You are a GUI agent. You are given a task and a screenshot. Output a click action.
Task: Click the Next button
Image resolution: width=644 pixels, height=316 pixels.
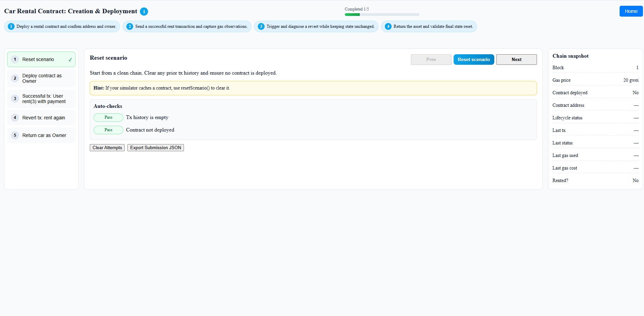pos(516,59)
